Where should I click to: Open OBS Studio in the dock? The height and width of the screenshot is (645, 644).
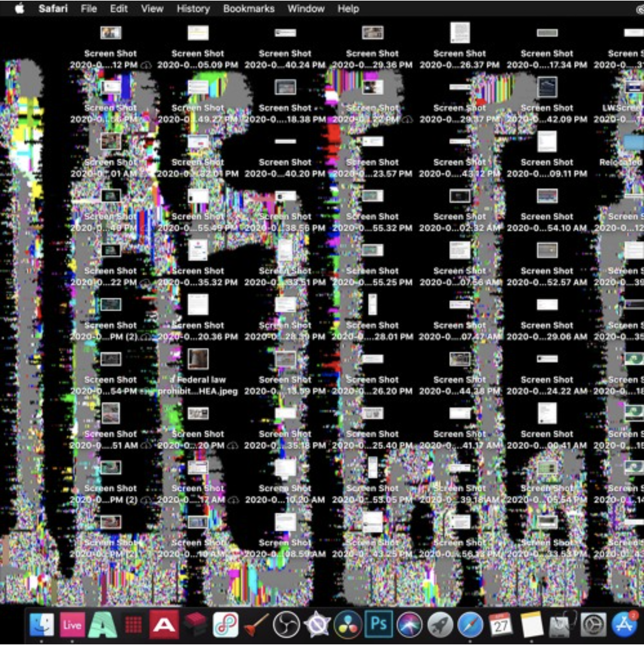pyautogui.click(x=287, y=624)
